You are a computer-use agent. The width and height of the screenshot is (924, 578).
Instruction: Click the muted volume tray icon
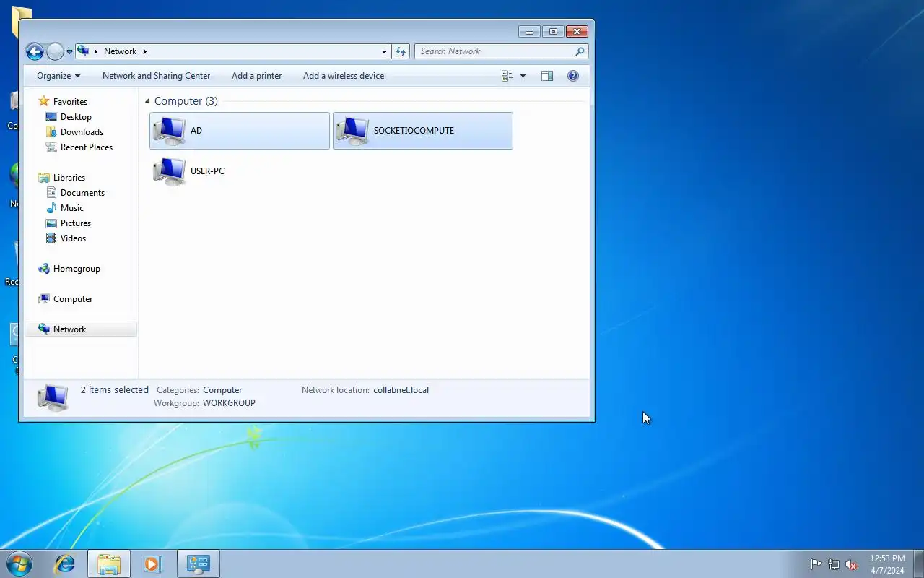[852, 564]
